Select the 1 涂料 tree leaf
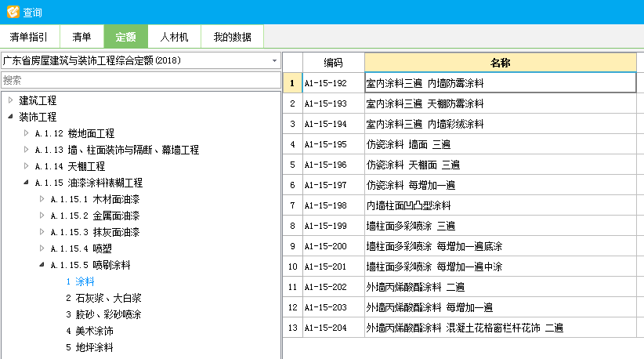644x359 pixels. coord(80,281)
